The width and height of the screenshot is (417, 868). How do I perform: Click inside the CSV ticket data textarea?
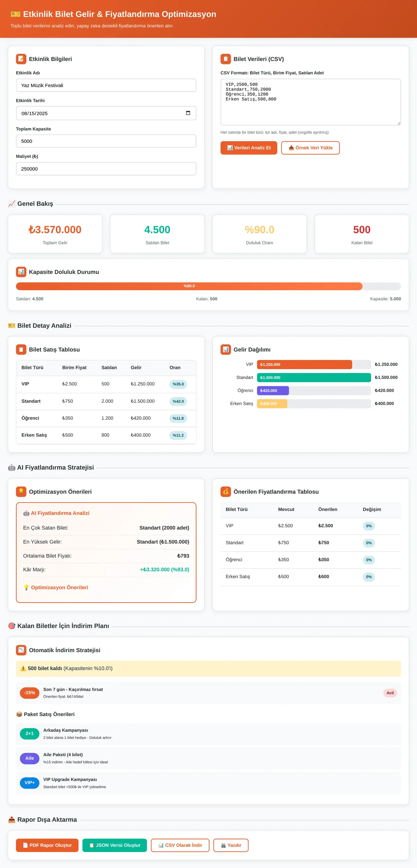coord(311,102)
